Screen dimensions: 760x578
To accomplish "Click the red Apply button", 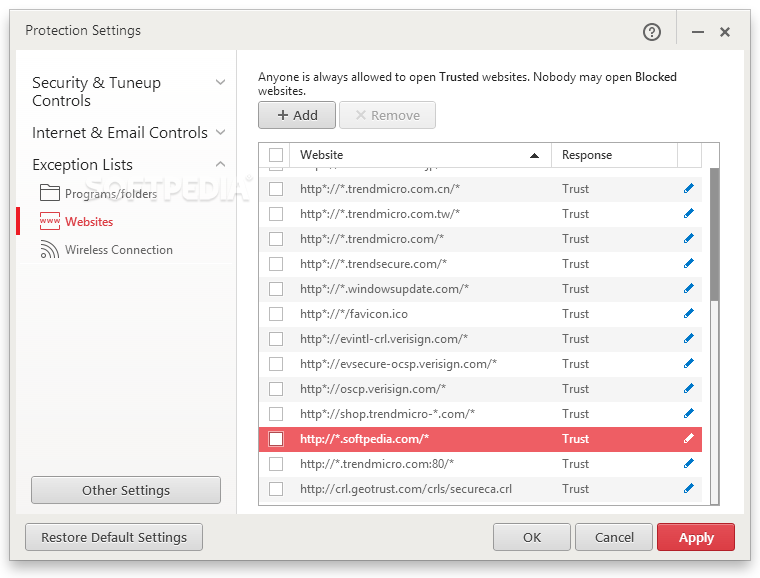I will click(696, 537).
